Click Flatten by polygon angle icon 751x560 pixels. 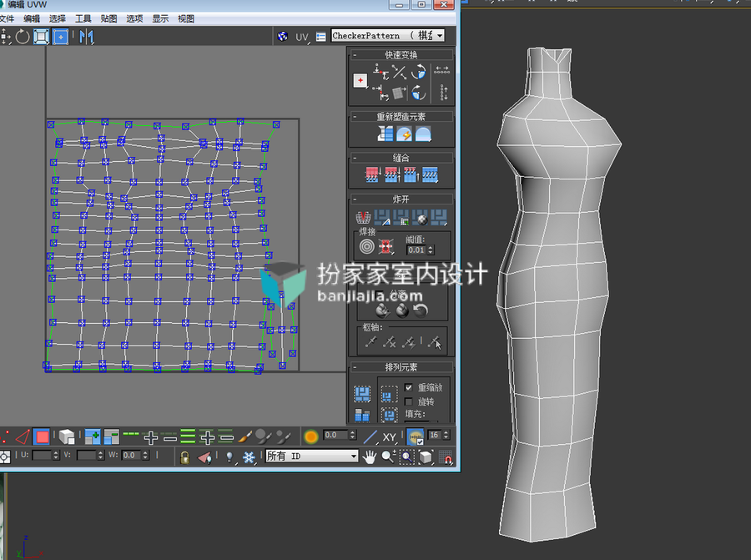tap(382, 218)
